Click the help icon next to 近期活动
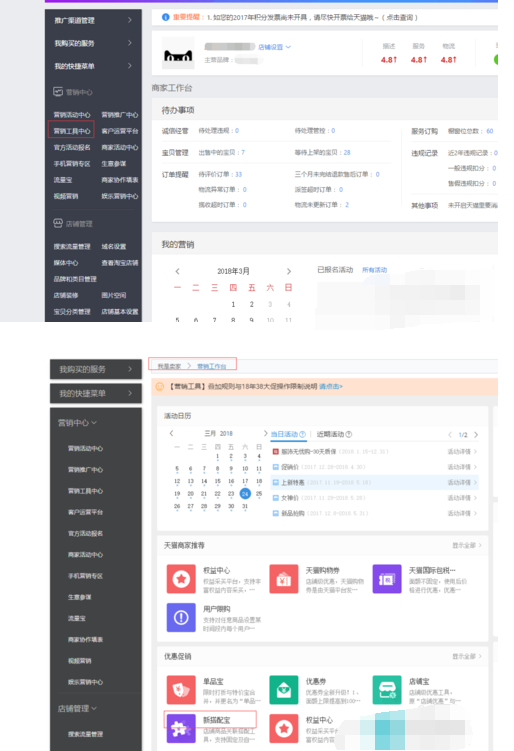The width and height of the screenshot is (514, 751). coord(349,434)
